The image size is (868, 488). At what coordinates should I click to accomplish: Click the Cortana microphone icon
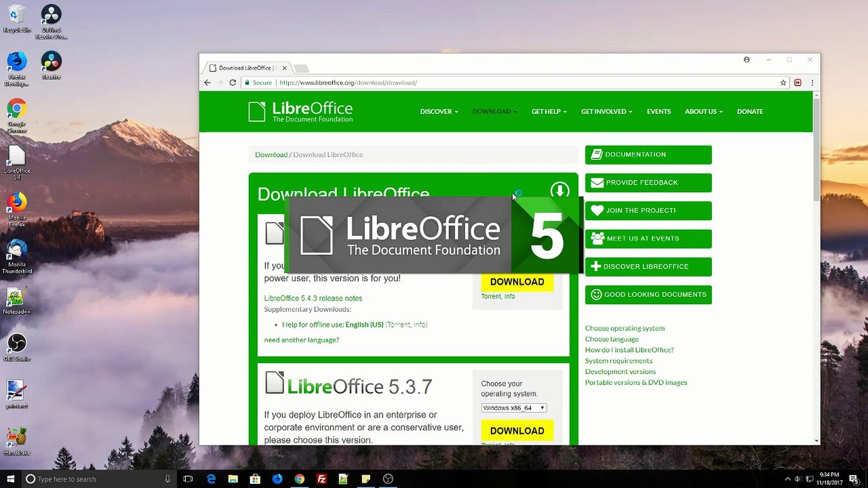(x=167, y=479)
